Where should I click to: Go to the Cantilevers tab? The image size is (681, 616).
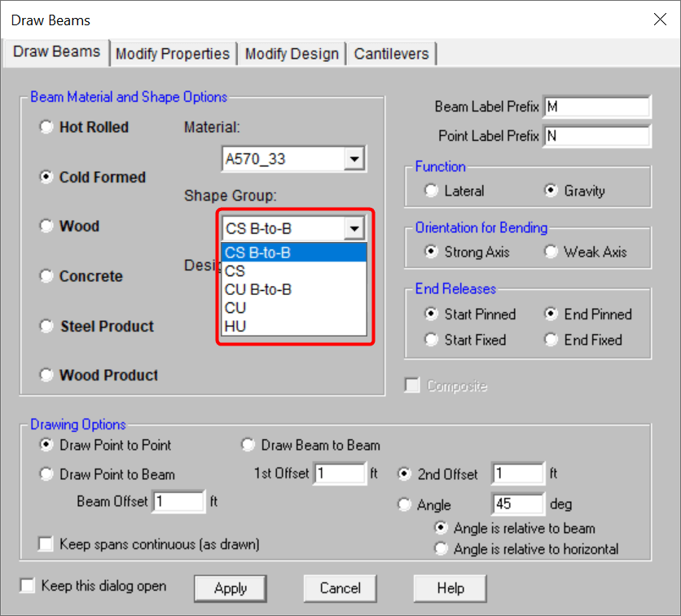[391, 54]
